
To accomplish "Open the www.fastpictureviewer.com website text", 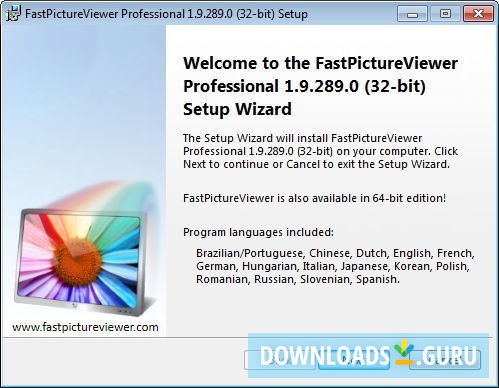I will [85, 327].
